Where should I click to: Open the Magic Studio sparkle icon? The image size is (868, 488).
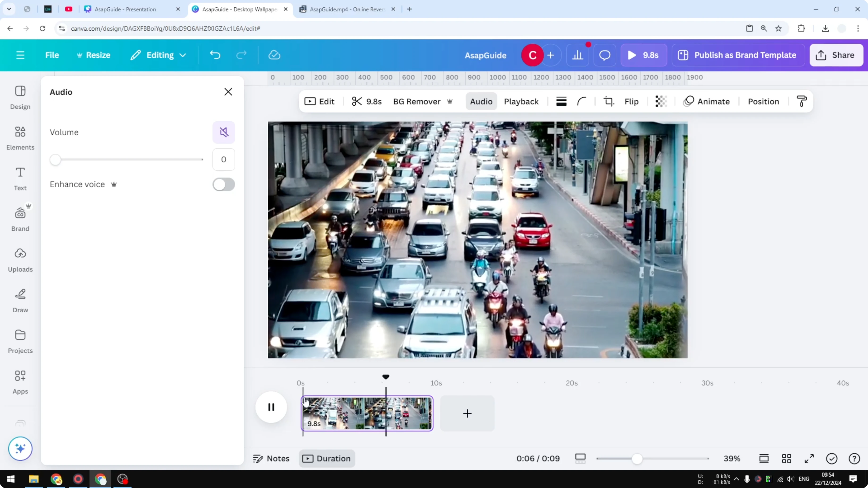tap(20, 449)
